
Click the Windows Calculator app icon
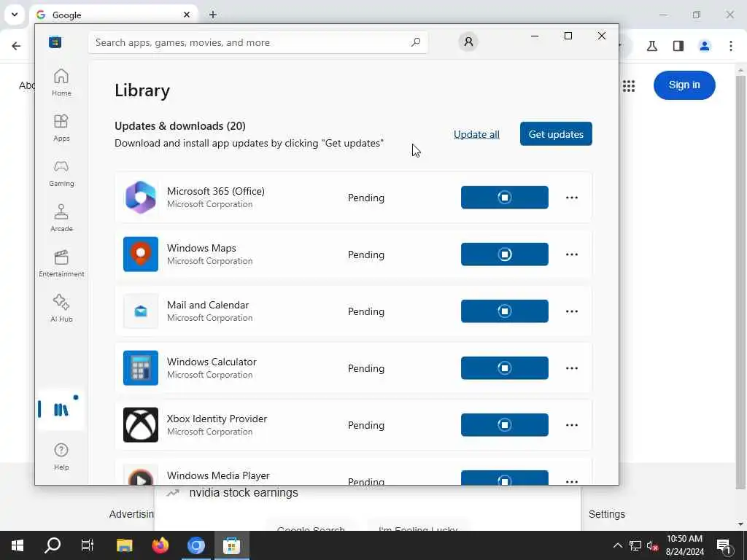[141, 368]
